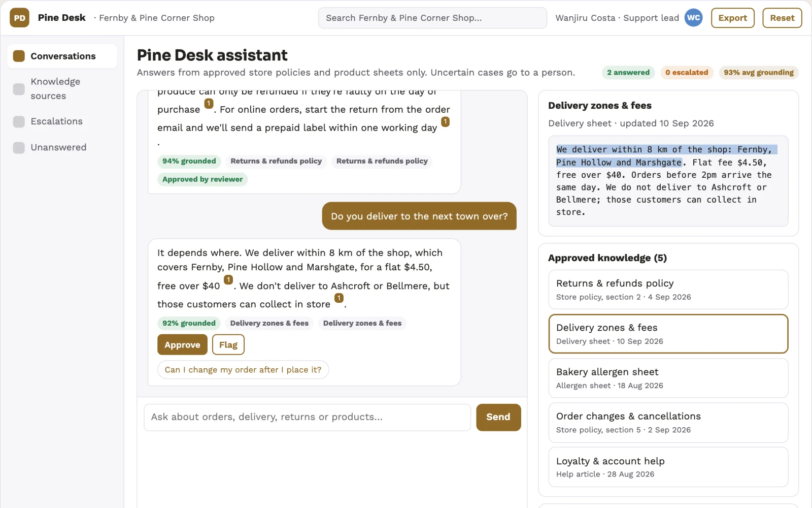Open citation marker after 'free over $40'
Viewport: 812px width, 508px height.
[x=228, y=280]
